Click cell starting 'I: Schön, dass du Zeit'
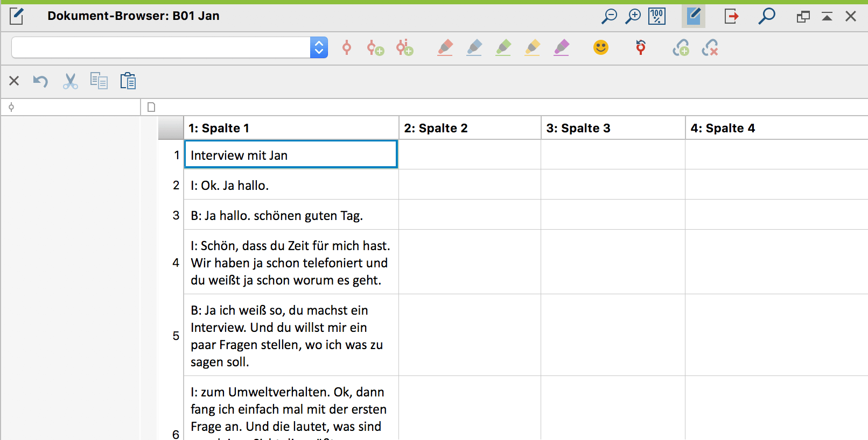Screen dimensions: 868x440 tap(291, 262)
